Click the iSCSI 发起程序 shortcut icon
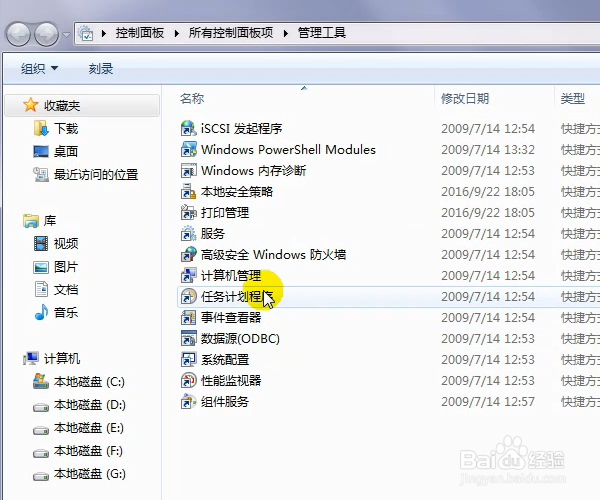 click(189, 129)
